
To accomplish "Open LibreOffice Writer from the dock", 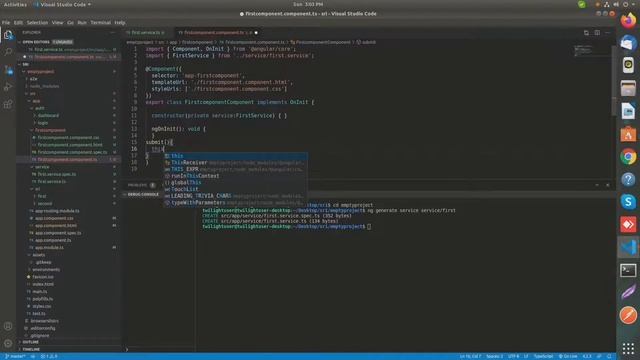I will (x=628, y=111).
